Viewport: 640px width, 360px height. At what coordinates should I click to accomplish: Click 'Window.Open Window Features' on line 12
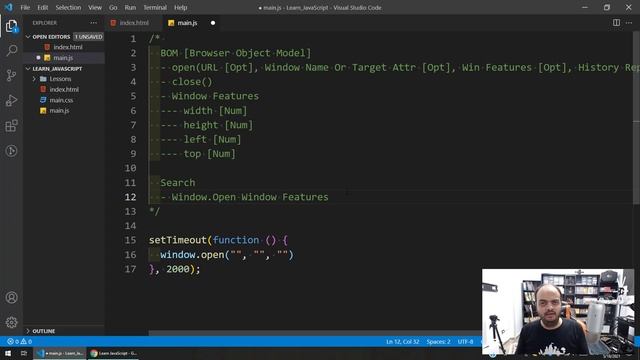click(250, 197)
